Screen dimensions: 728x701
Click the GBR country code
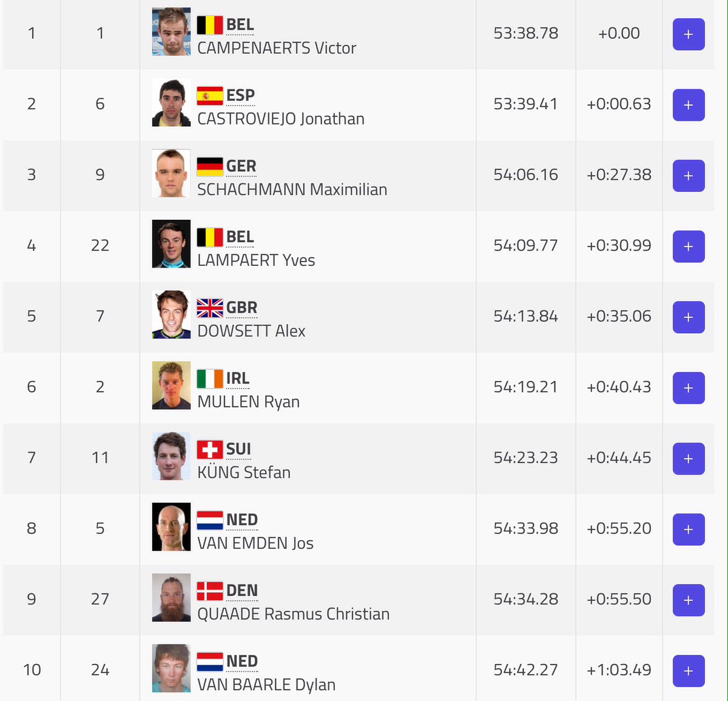click(241, 308)
